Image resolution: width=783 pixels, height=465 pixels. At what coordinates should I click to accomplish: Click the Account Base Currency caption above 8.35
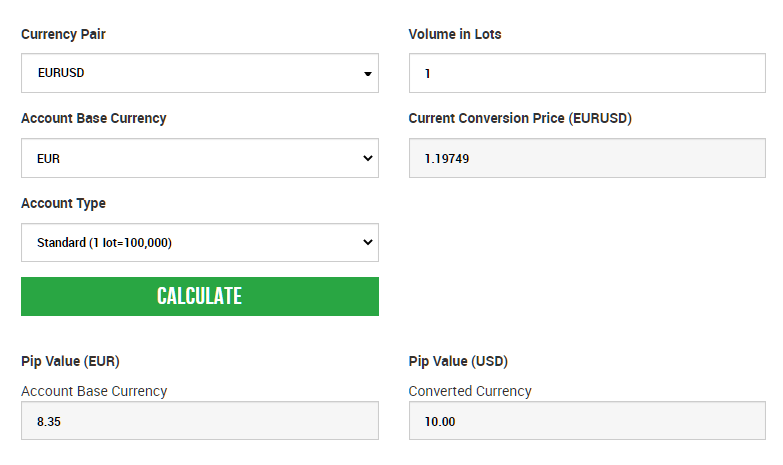94,391
